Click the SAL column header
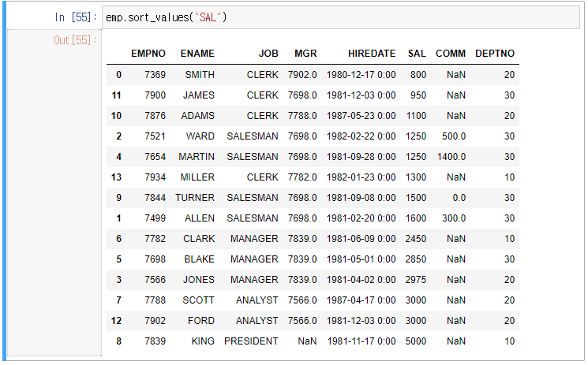Image resolution: width=588 pixels, height=365 pixels. click(x=417, y=54)
